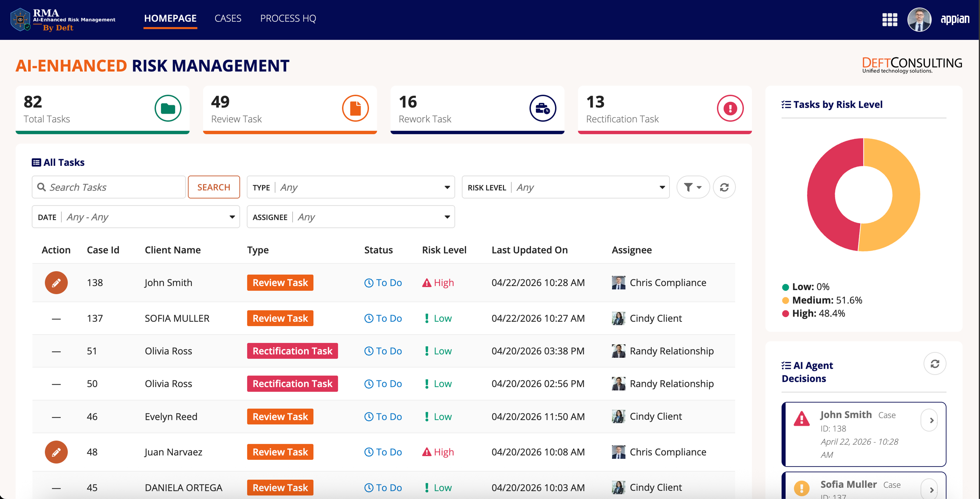This screenshot has height=499, width=980.
Task: Click date 04/20/2026 02:56 PM
Action: pos(538,384)
